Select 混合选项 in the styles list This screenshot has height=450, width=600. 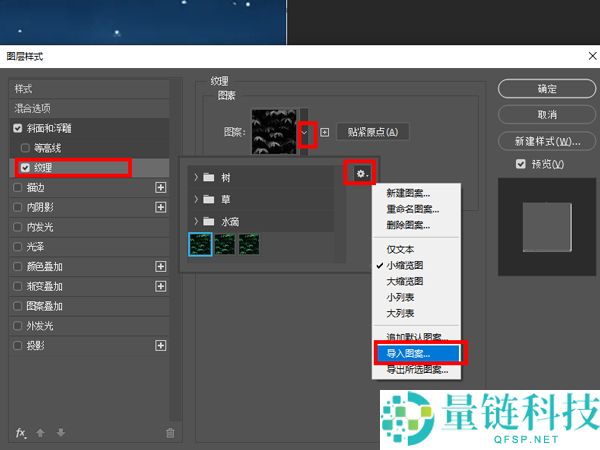33,108
